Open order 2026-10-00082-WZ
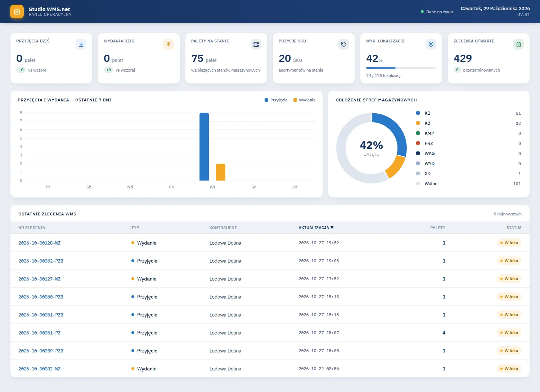The width and height of the screenshot is (540, 392). pos(40,369)
